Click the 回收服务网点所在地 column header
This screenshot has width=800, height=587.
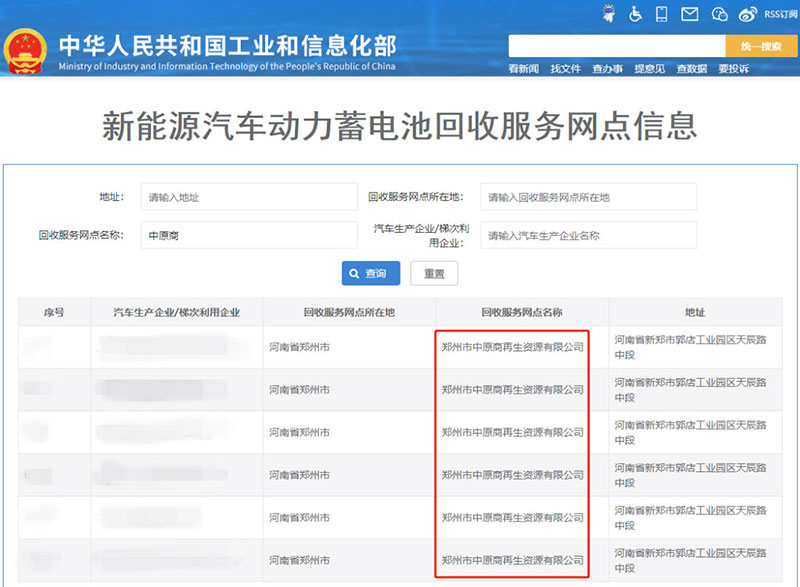click(349, 312)
